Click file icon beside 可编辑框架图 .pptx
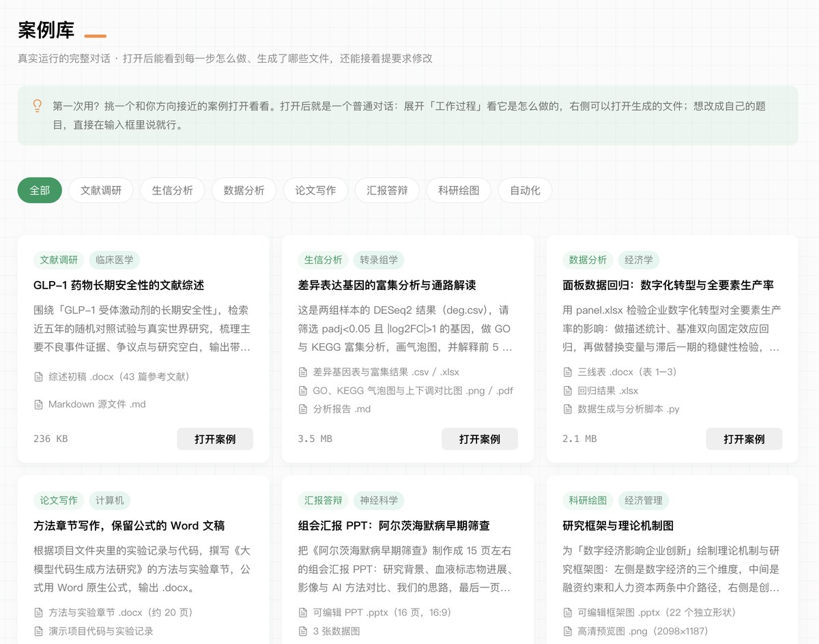The width and height of the screenshot is (819, 644). pos(568,613)
